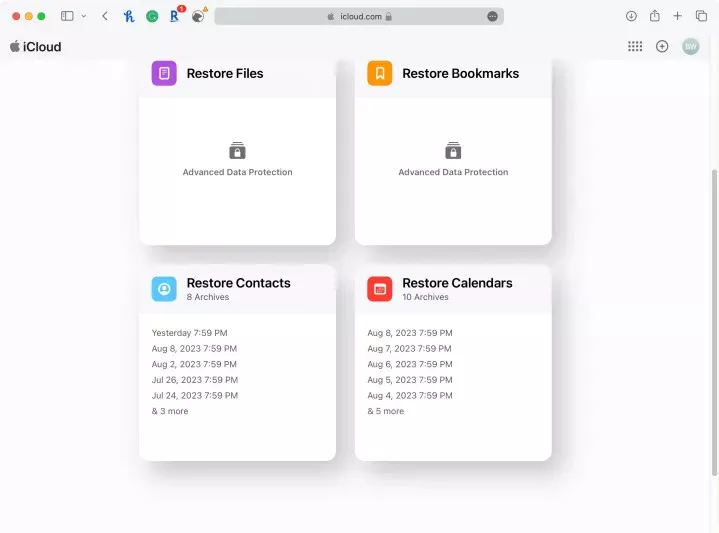The image size is (719, 533).
Task: Go back with the back arrow
Action: [105, 16]
